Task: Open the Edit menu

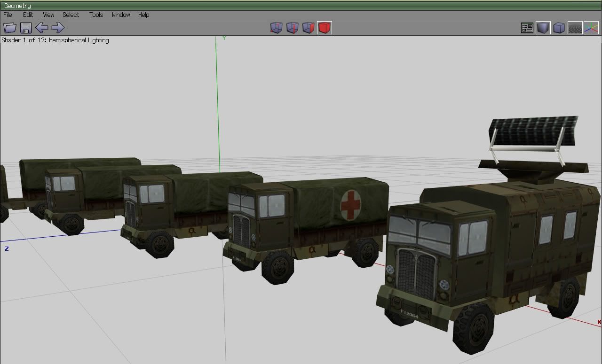Action: click(28, 15)
